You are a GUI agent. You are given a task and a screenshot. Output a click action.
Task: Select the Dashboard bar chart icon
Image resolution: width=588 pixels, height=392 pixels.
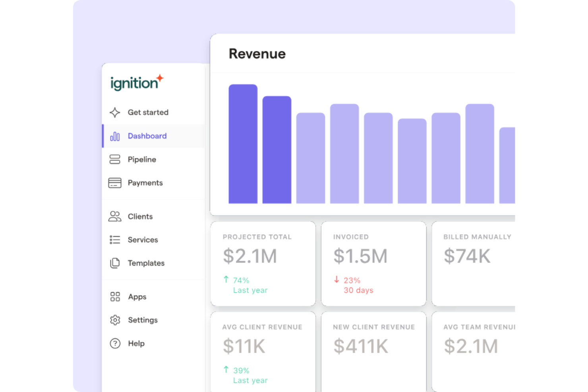point(114,136)
